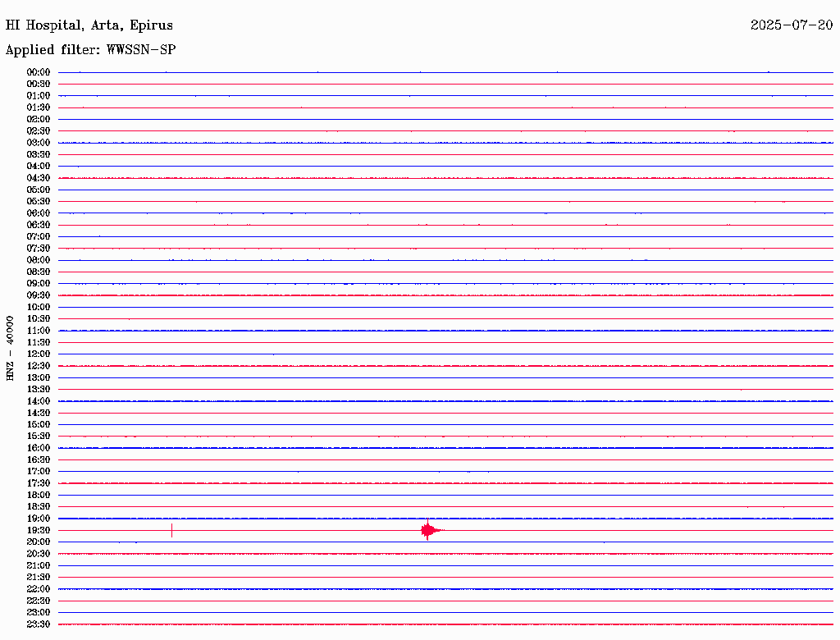Click the 14:00 time label

click(x=39, y=401)
